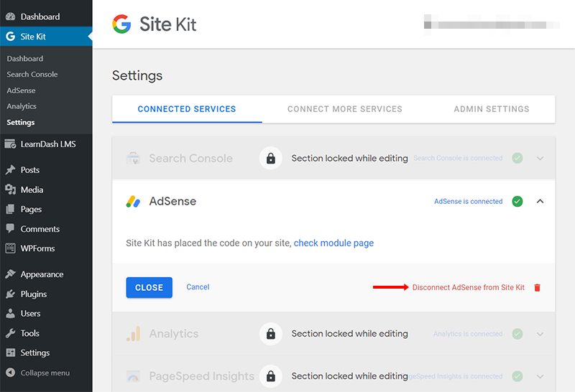The width and height of the screenshot is (575, 392).
Task: Switch to Admin Settings tab
Action: [492, 109]
